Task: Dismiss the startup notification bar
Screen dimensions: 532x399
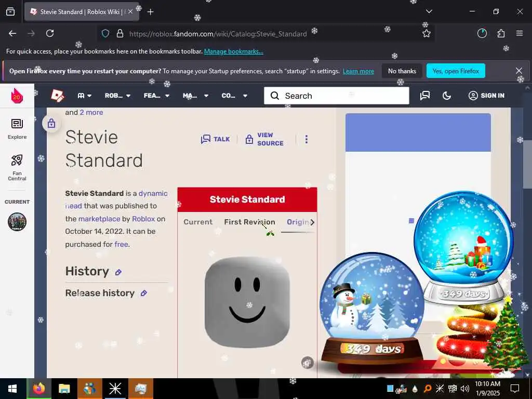Action: point(519,71)
